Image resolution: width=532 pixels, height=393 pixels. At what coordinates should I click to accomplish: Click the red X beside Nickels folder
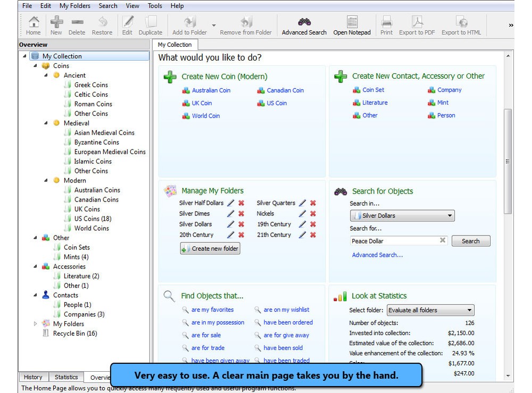pos(312,213)
